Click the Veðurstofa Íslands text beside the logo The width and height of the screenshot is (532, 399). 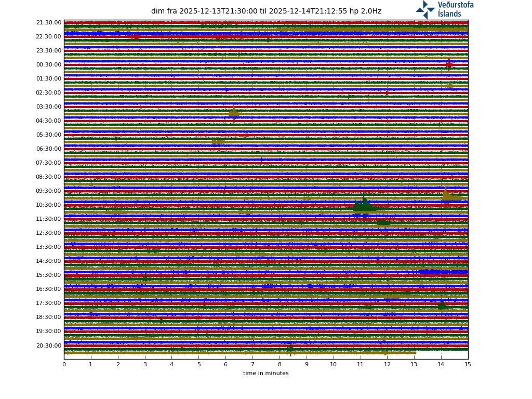click(455, 9)
